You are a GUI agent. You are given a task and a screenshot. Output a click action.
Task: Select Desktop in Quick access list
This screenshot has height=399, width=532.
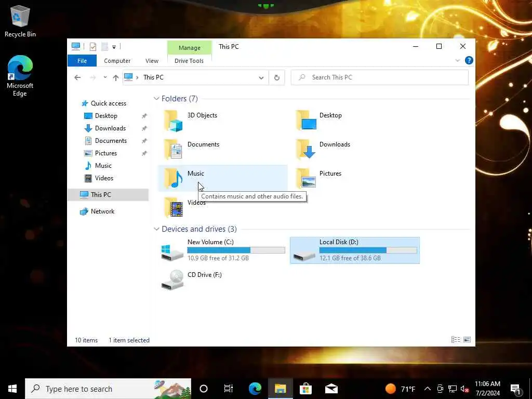106,116
